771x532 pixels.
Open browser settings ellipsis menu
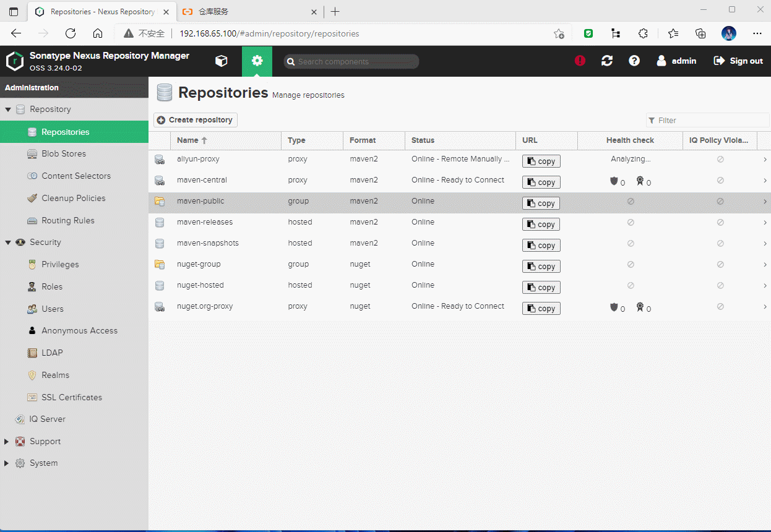[x=757, y=33]
